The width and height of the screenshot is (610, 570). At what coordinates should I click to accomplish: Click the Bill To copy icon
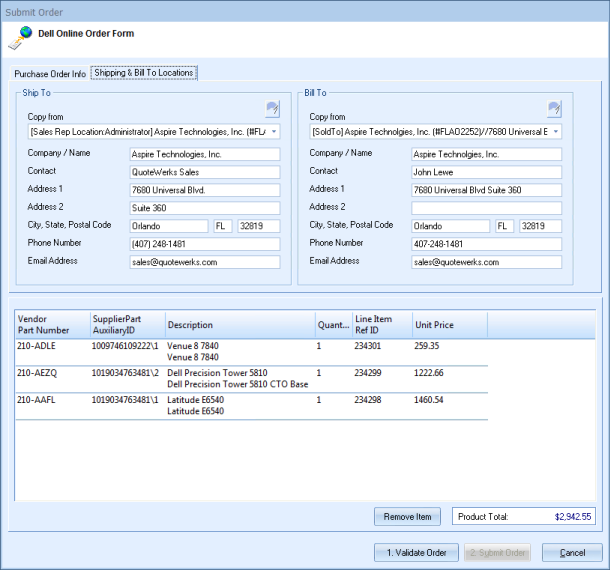[x=554, y=109]
